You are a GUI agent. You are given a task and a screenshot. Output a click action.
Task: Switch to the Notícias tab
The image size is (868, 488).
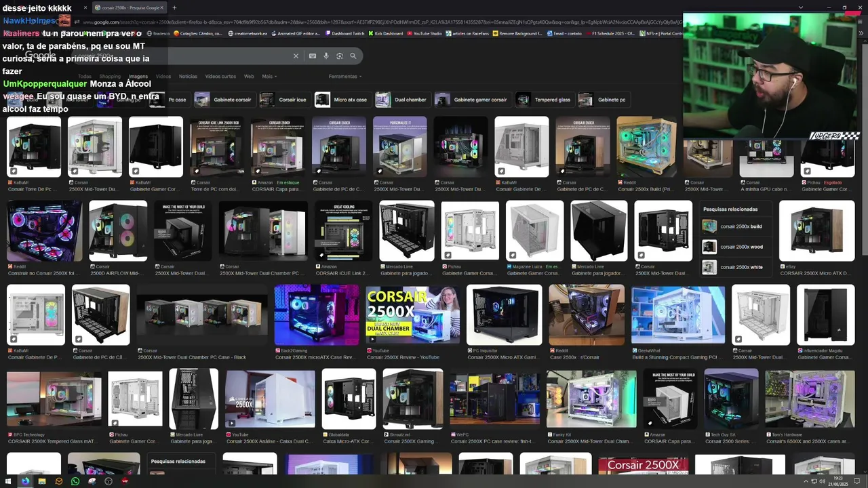pyautogui.click(x=188, y=77)
